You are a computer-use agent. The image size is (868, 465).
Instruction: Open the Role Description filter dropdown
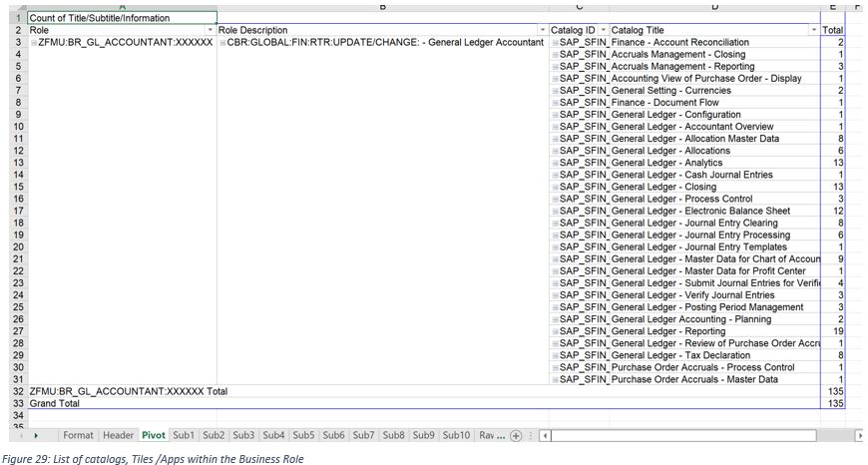pos(543,30)
